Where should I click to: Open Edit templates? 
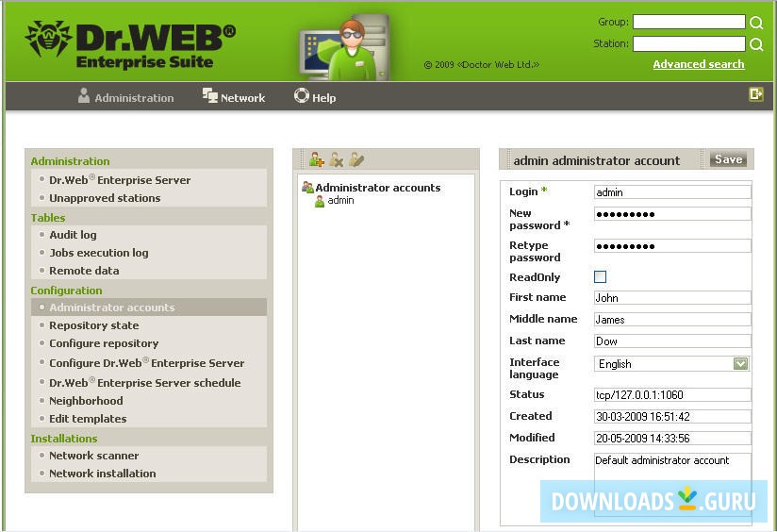click(x=88, y=419)
